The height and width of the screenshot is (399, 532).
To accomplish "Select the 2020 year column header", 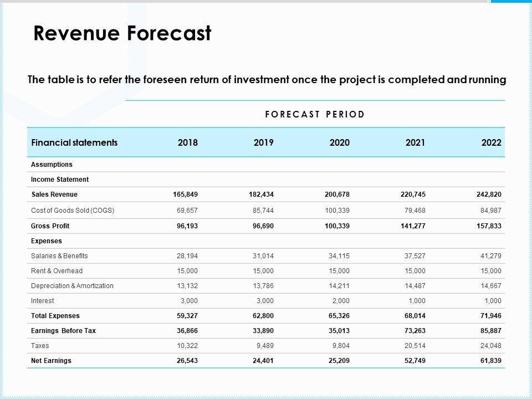I will [339, 142].
